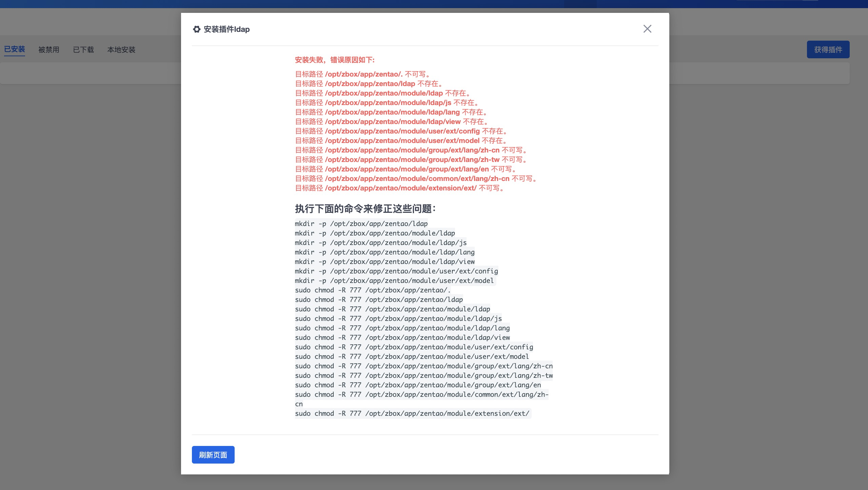
Task: Click error line user/ext/config 不存在
Action: (401, 131)
